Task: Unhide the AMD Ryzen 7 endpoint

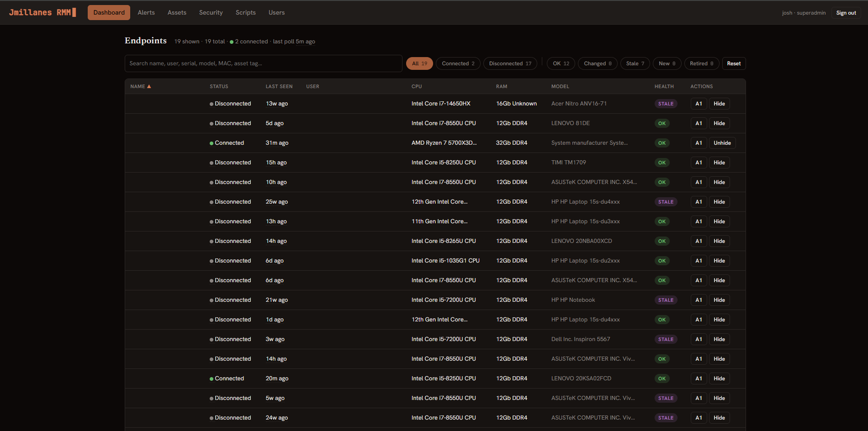Action: [x=722, y=143]
